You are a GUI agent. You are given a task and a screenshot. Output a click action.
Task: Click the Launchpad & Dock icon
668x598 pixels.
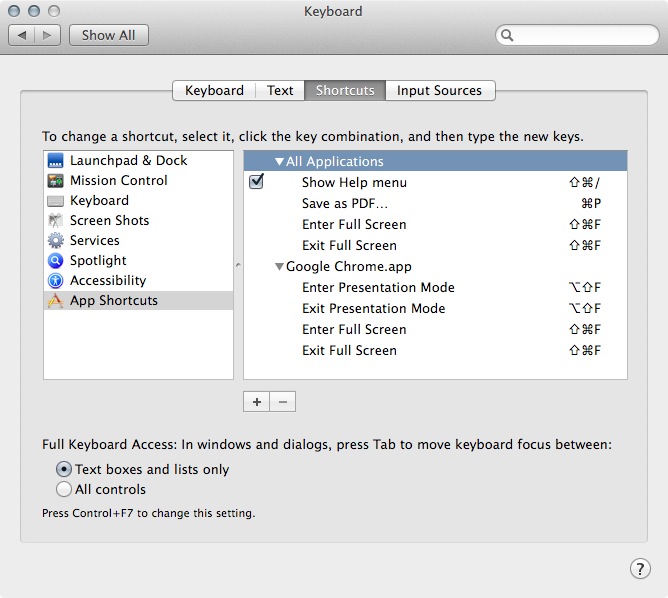[55, 161]
